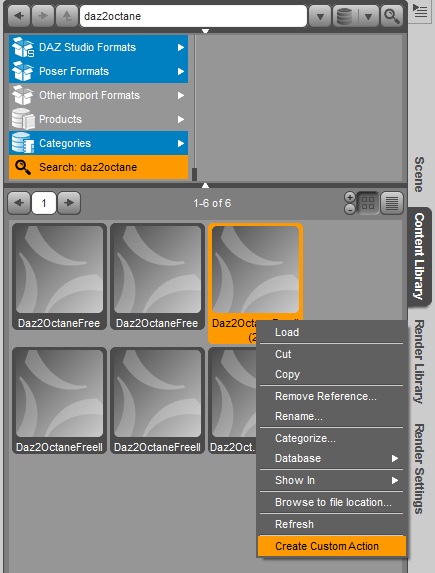Select the second Daz2OctaneFree thumbnail in the top row

point(157,277)
